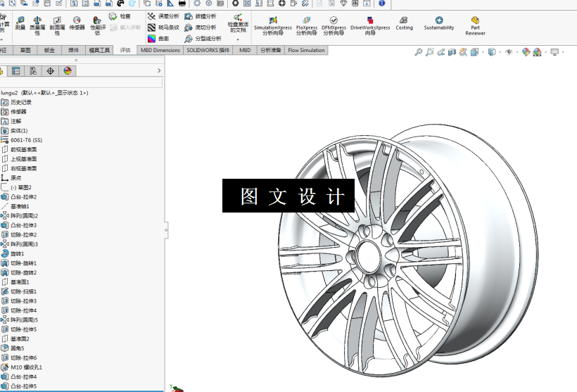Open Performance Evaluation (性能评估) tool
The image size is (577, 392).
click(98, 25)
